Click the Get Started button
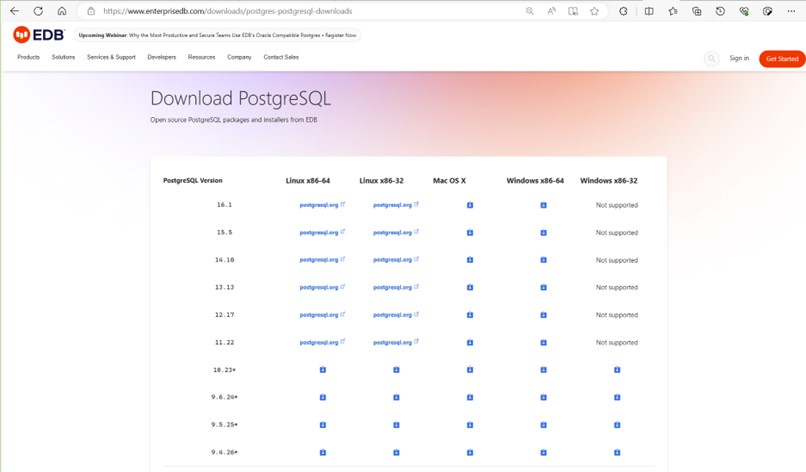 tap(781, 59)
